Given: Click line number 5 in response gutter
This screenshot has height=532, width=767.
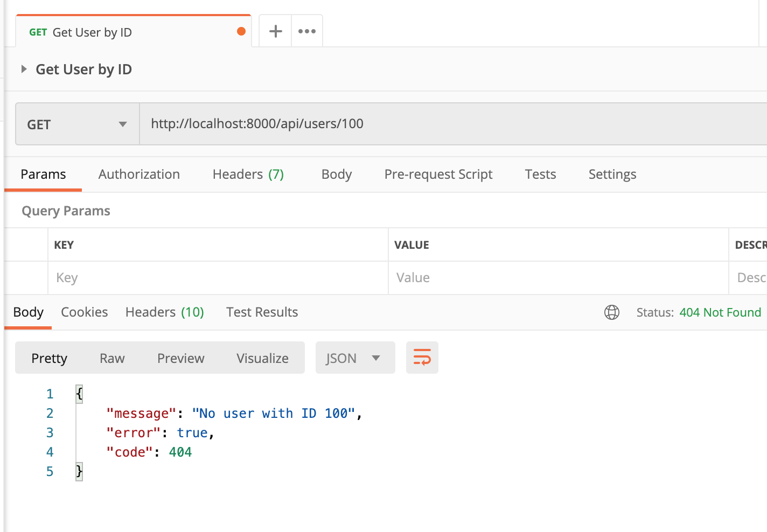Looking at the screenshot, I should coord(50,472).
